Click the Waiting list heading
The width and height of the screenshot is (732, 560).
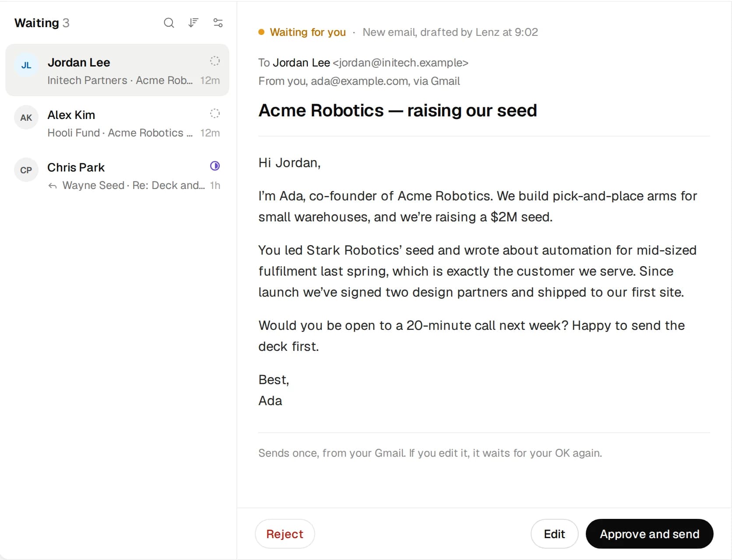point(36,23)
